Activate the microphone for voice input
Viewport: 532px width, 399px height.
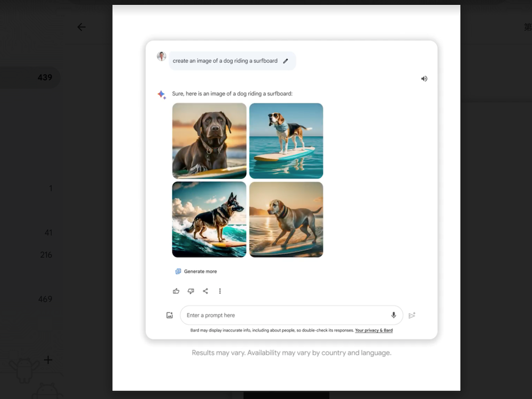click(394, 315)
